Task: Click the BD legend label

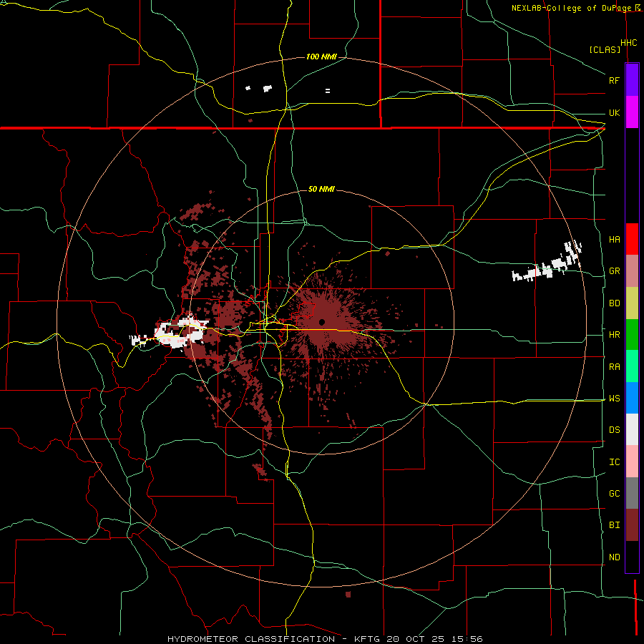Action: tap(614, 303)
